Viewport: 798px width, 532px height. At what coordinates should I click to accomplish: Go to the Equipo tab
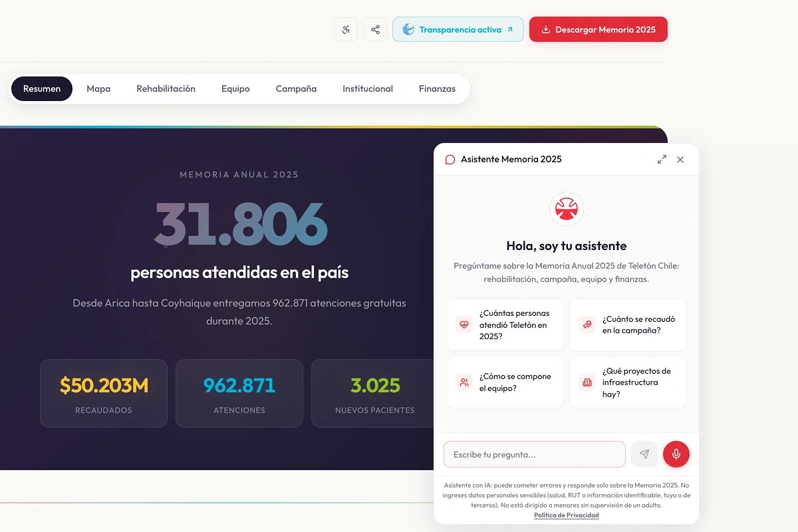[235, 88]
